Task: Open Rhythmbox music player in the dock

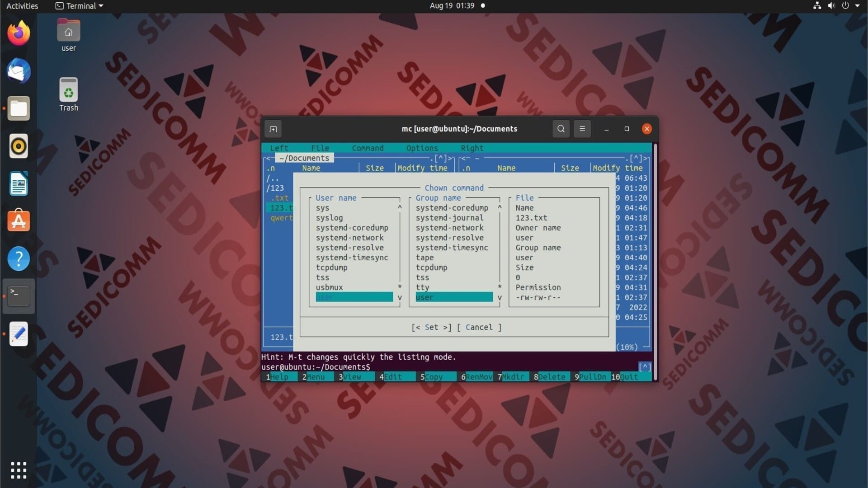Action: pyautogui.click(x=19, y=146)
